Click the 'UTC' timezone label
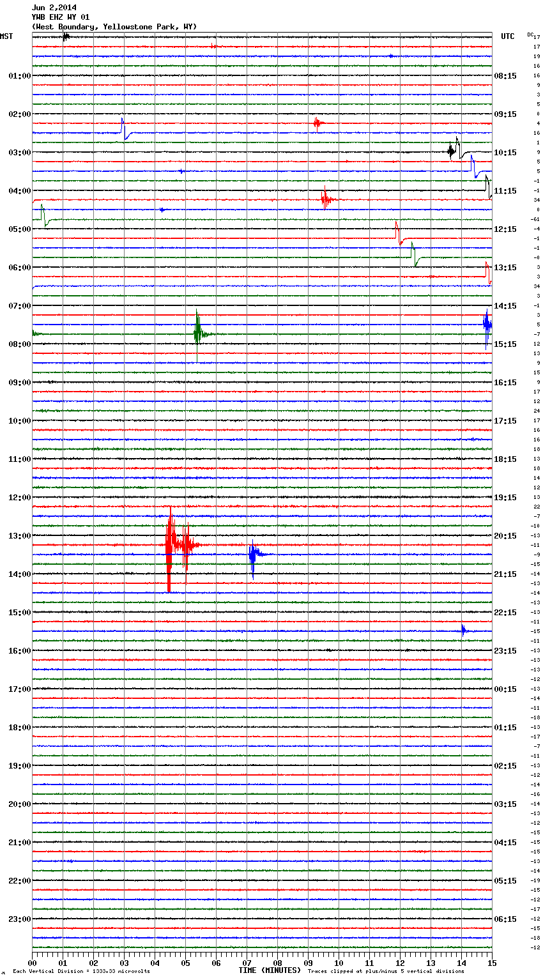 pyautogui.click(x=508, y=36)
